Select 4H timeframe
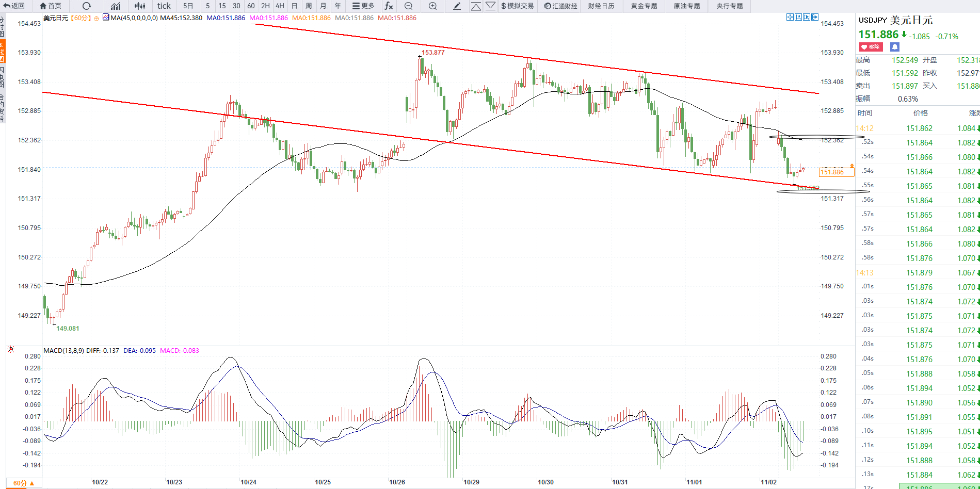 pyautogui.click(x=280, y=6)
